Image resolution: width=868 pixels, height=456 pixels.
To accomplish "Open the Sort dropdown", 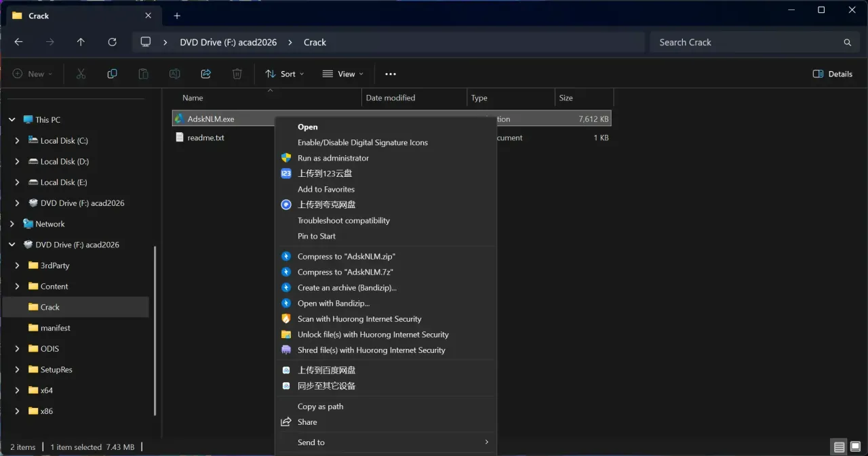I will click(285, 74).
